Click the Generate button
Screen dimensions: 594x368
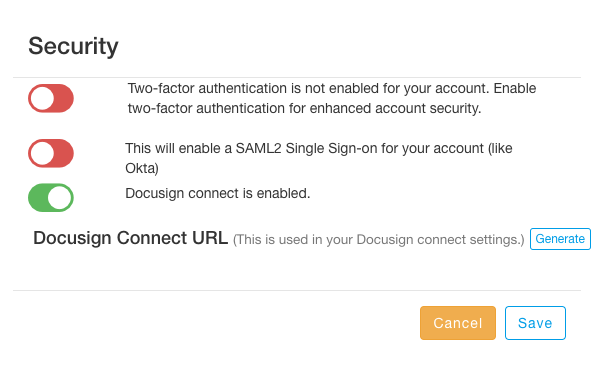[560, 239]
